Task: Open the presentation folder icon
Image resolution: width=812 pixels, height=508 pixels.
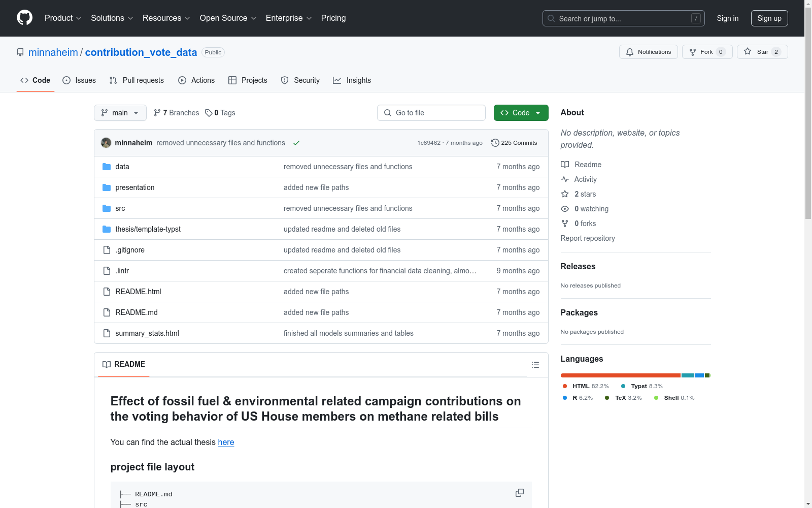Action: pyautogui.click(x=107, y=187)
